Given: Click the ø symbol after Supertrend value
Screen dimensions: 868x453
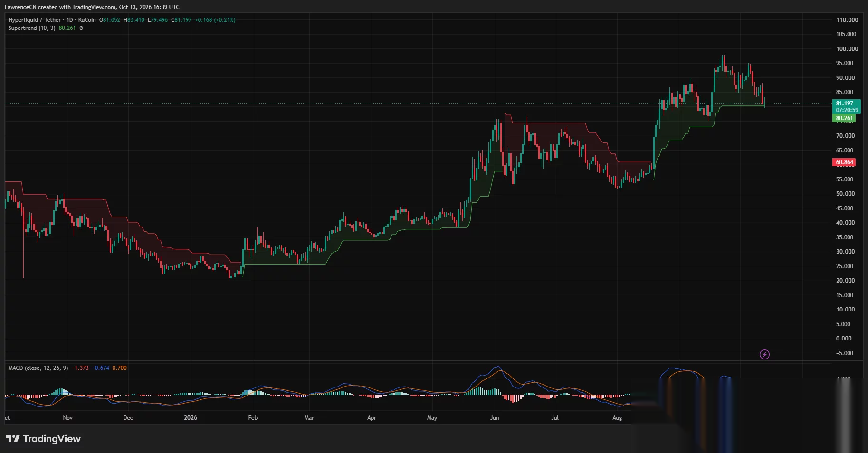Looking at the screenshot, I should pyautogui.click(x=81, y=28).
